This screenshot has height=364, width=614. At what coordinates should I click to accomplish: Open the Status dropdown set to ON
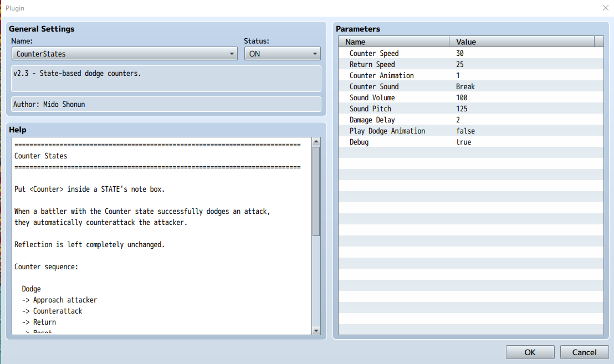pos(282,54)
